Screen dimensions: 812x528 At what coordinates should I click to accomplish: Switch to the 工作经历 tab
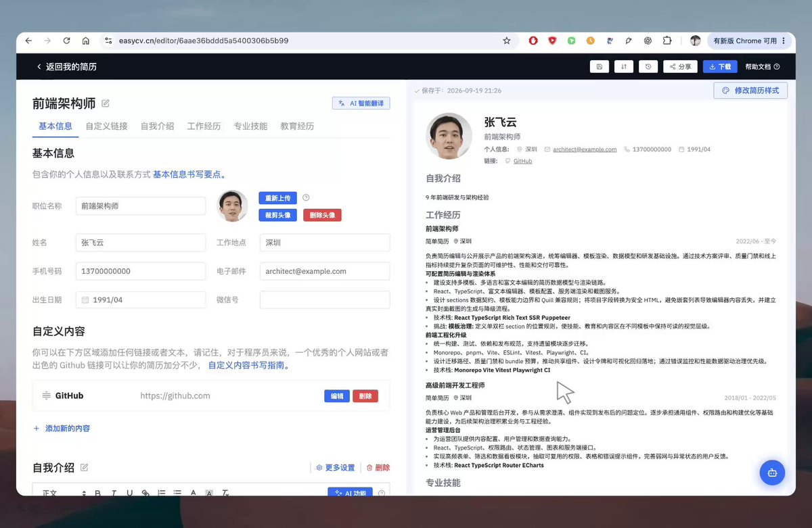click(204, 126)
